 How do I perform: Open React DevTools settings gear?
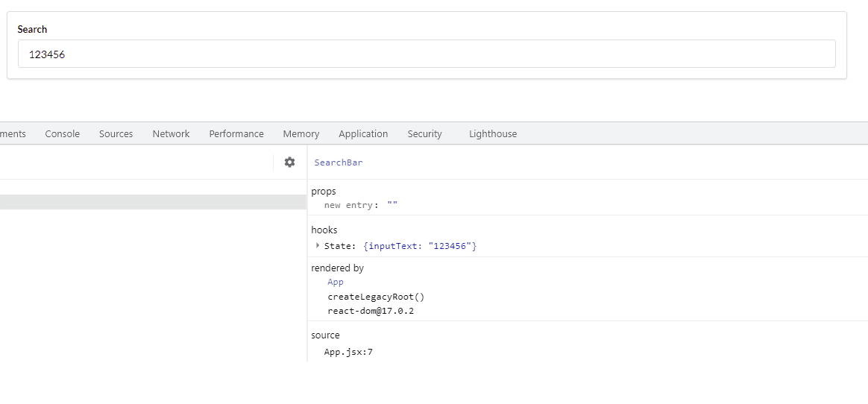click(x=289, y=162)
